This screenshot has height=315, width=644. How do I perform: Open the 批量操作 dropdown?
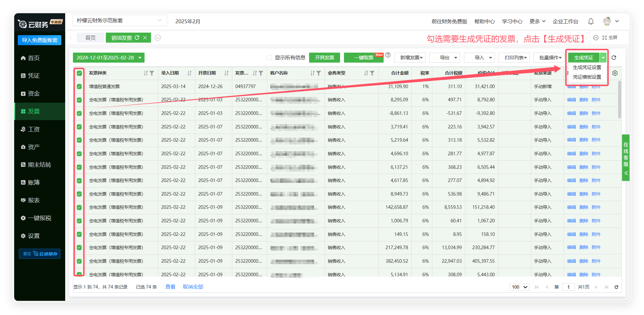point(550,57)
